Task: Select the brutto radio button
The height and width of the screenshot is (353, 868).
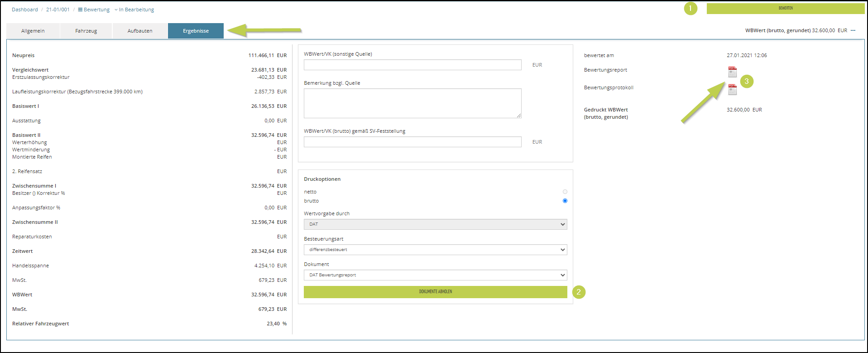Action: point(565,201)
